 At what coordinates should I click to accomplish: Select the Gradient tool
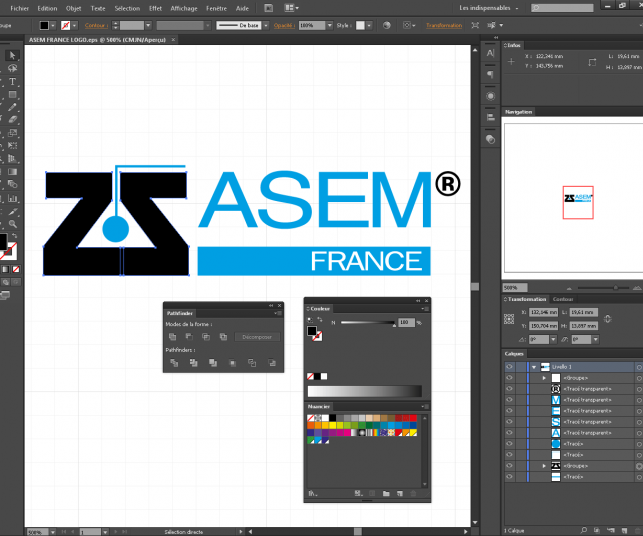pyautogui.click(x=12, y=172)
